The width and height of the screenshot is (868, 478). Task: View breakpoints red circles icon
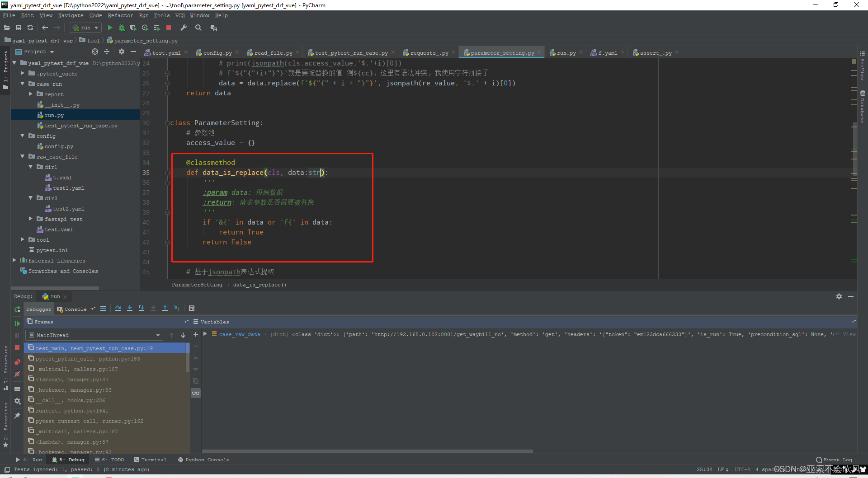pos(17,362)
